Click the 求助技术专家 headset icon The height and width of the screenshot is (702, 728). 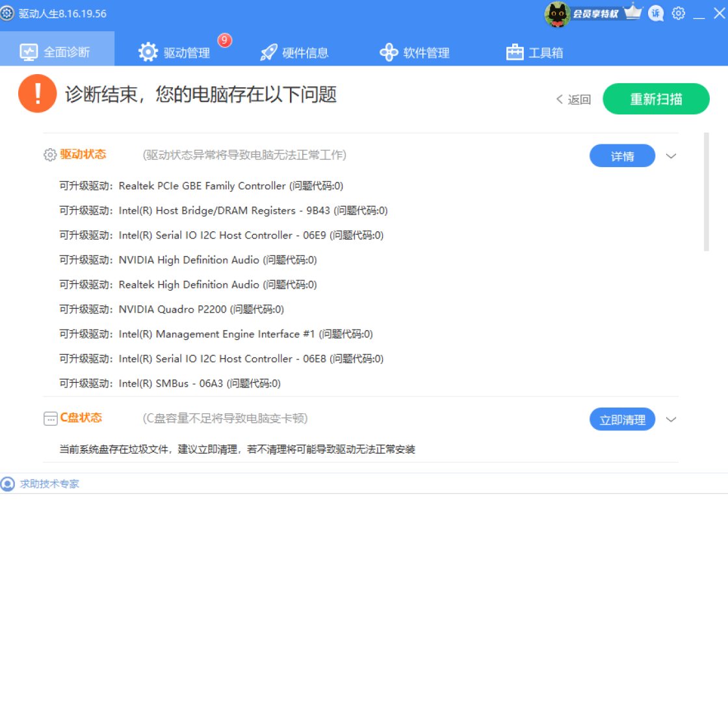pyautogui.click(x=7, y=484)
